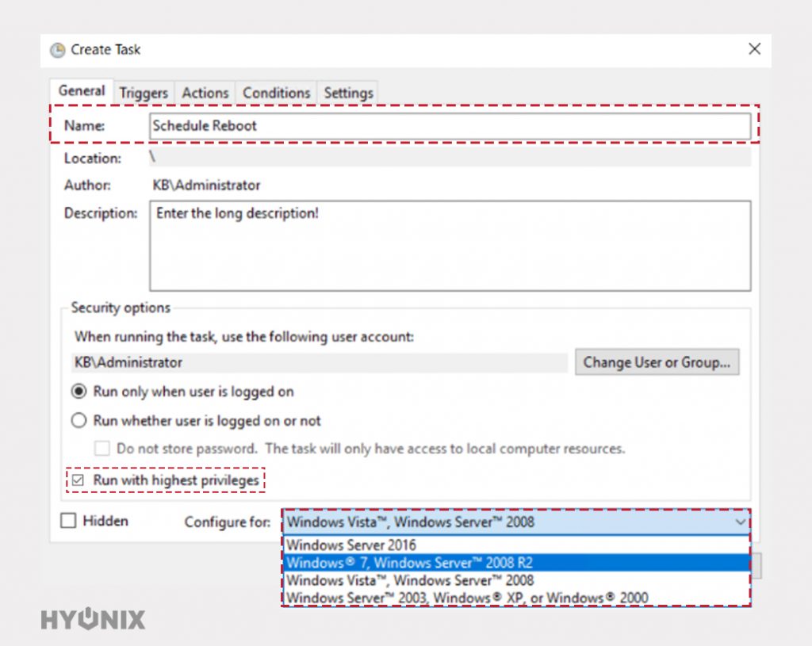812x646 pixels.
Task: Click the Change User or Group button
Action: coord(657,362)
